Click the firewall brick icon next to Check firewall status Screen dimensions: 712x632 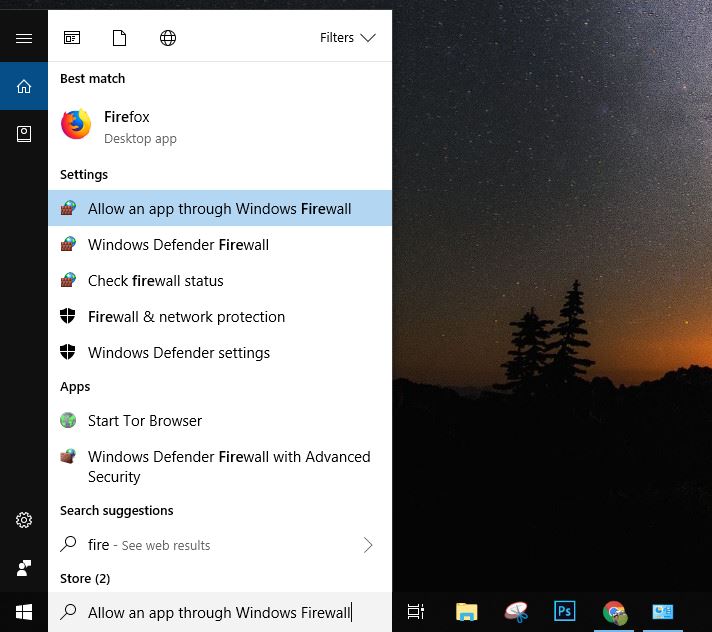68,280
